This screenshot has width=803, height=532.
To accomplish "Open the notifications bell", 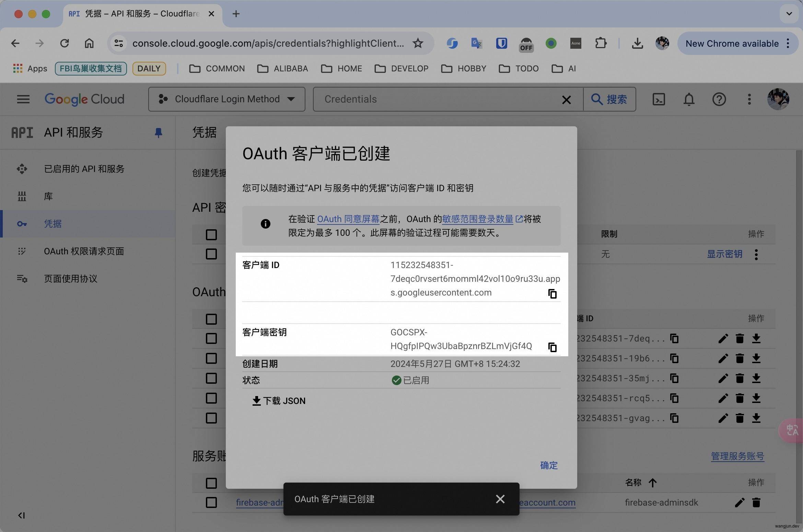I will click(689, 99).
